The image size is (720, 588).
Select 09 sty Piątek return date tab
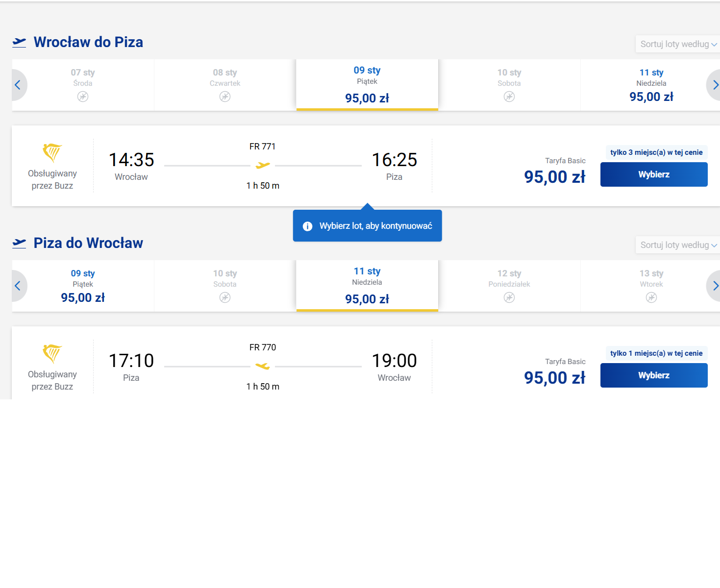pyautogui.click(x=83, y=286)
